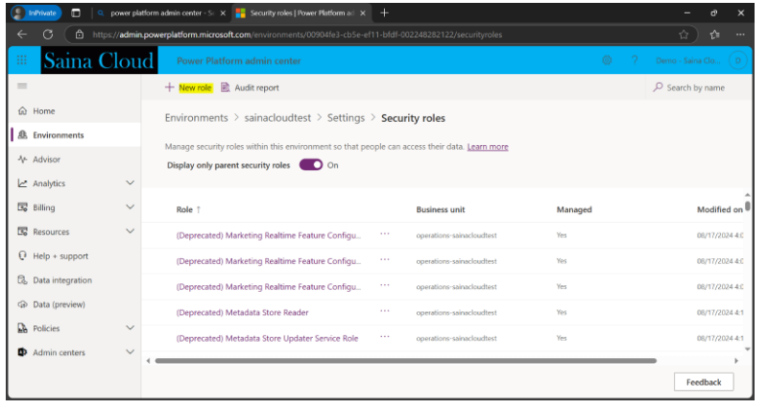
Task: Click the browser back arrow
Action: (x=22, y=34)
